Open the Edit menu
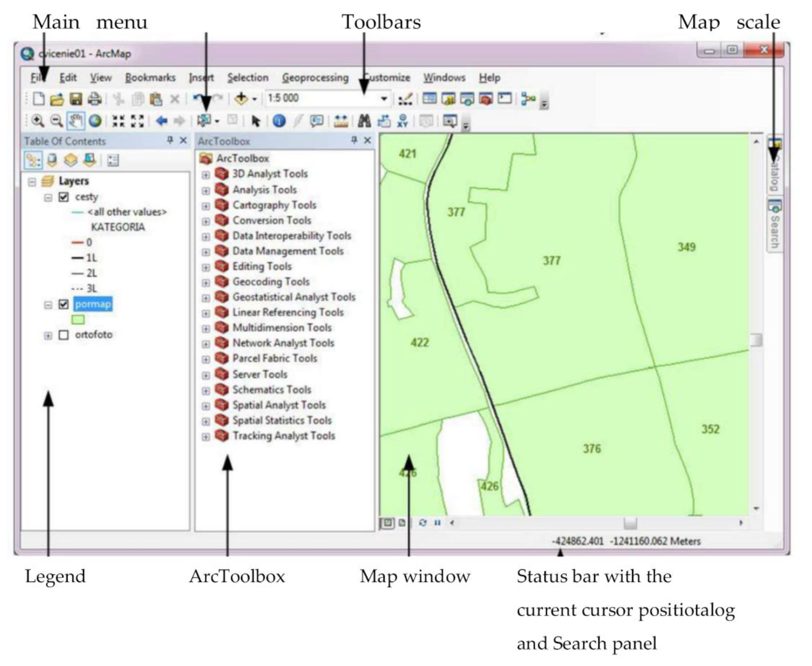812x666 pixels. click(x=68, y=77)
